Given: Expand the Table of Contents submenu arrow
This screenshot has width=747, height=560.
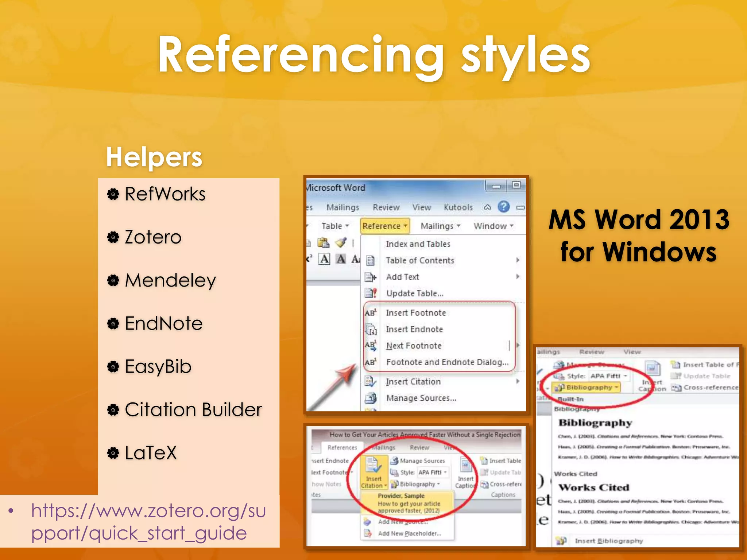Looking at the screenshot, I should tap(518, 260).
